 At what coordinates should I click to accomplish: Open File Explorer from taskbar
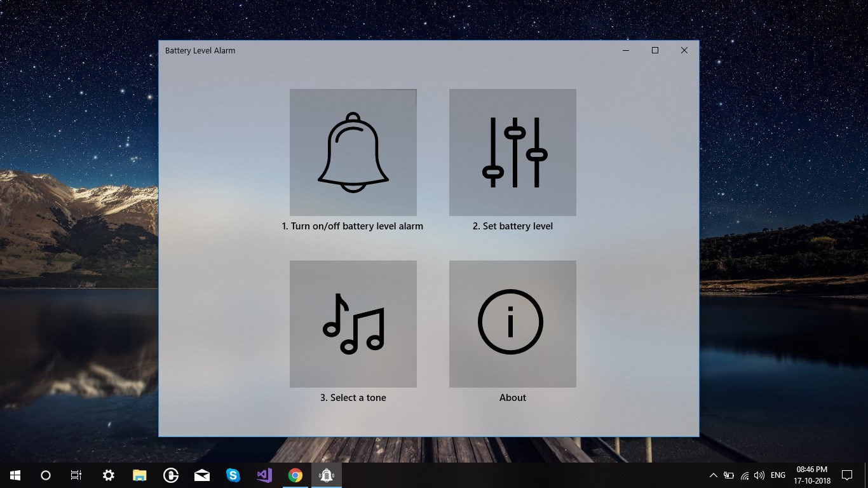140,475
